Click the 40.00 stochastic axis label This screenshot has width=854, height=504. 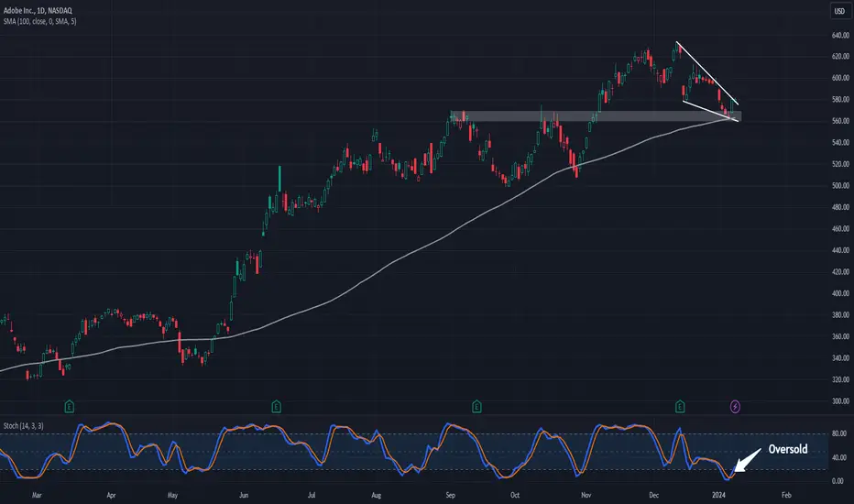tap(838, 457)
